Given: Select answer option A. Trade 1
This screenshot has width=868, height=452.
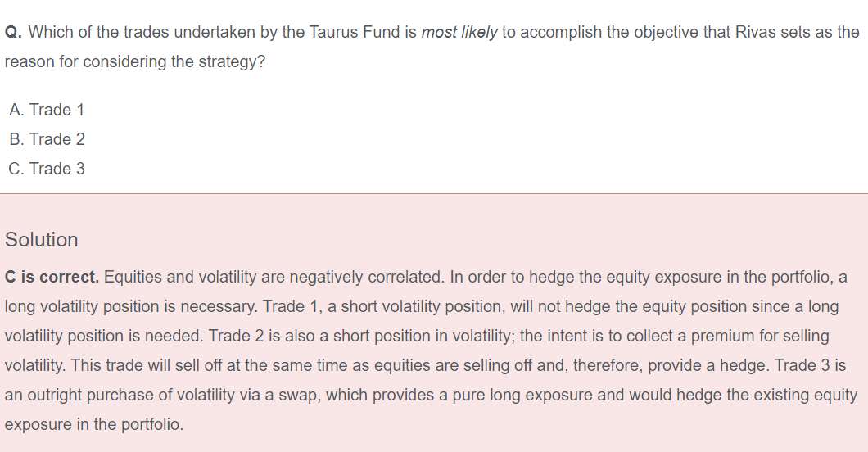Looking at the screenshot, I should click(x=47, y=110).
